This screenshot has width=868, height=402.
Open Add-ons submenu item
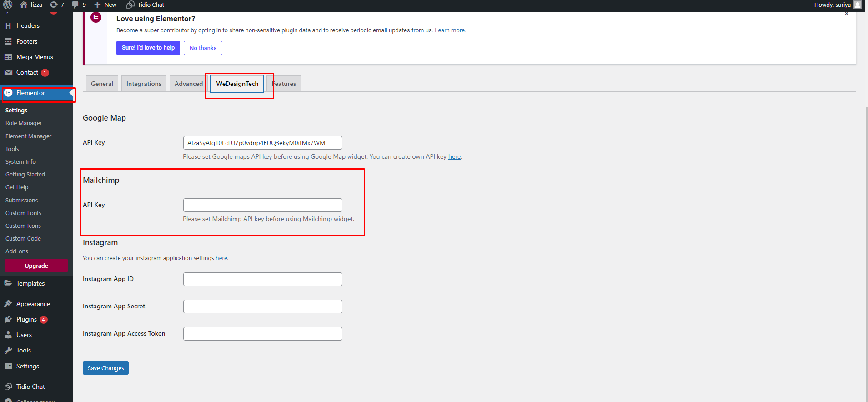pos(17,251)
